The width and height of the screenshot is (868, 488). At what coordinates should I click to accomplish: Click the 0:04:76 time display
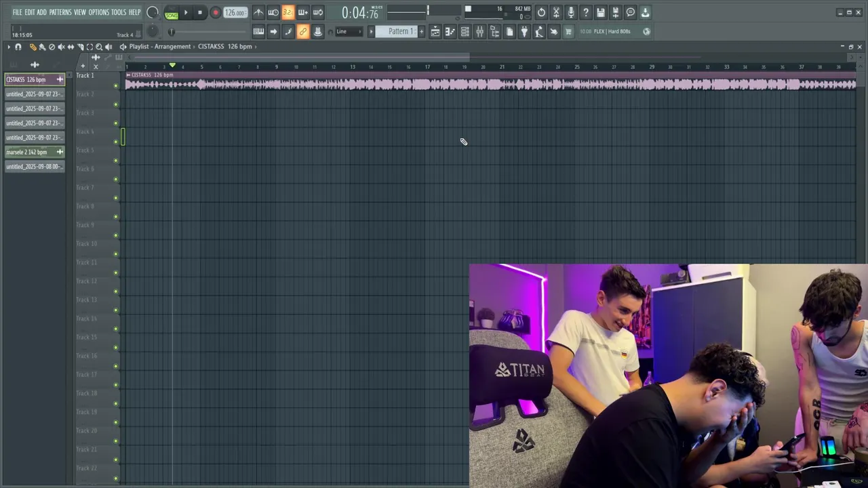pos(360,13)
